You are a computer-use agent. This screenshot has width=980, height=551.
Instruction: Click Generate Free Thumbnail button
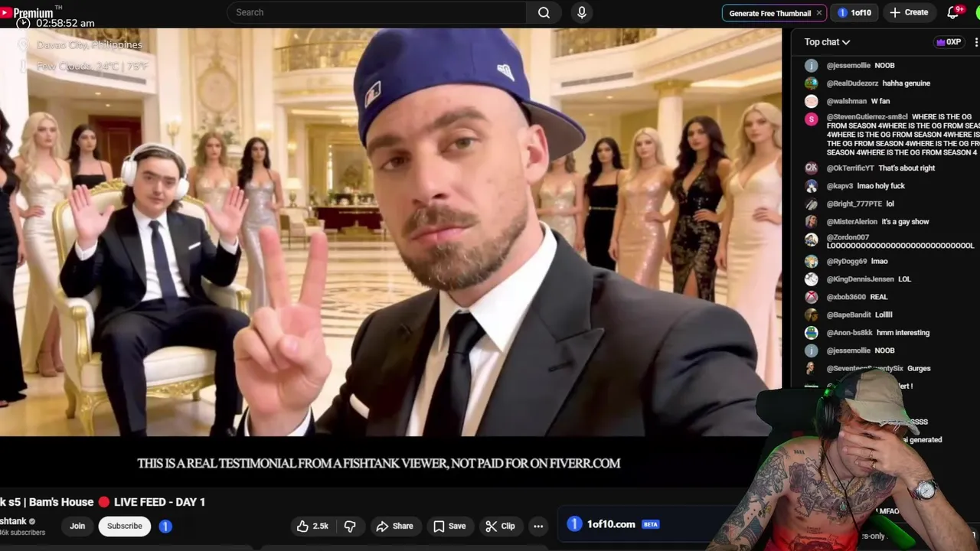tap(769, 13)
